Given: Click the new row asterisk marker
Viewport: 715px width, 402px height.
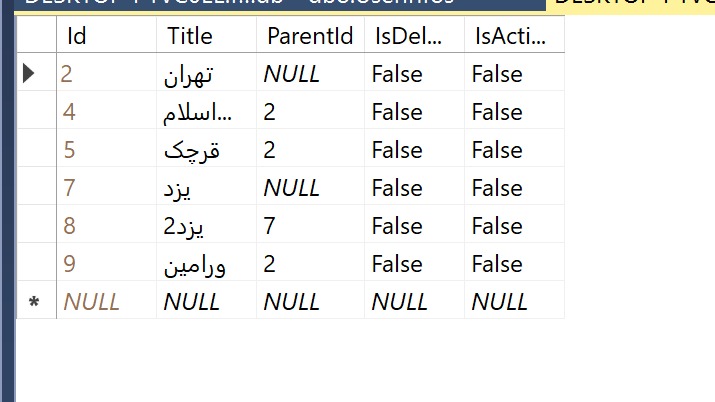Looking at the screenshot, I should (34, 302).
